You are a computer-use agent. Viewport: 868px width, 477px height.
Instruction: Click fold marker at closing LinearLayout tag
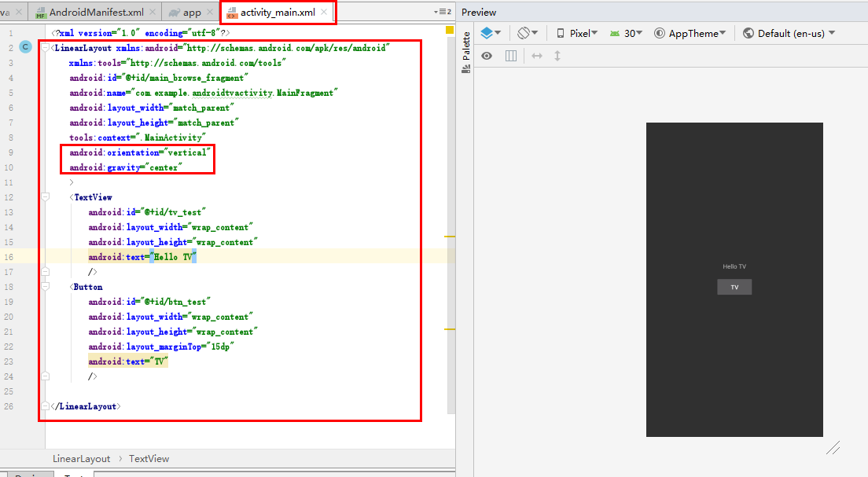pos(46,406)
